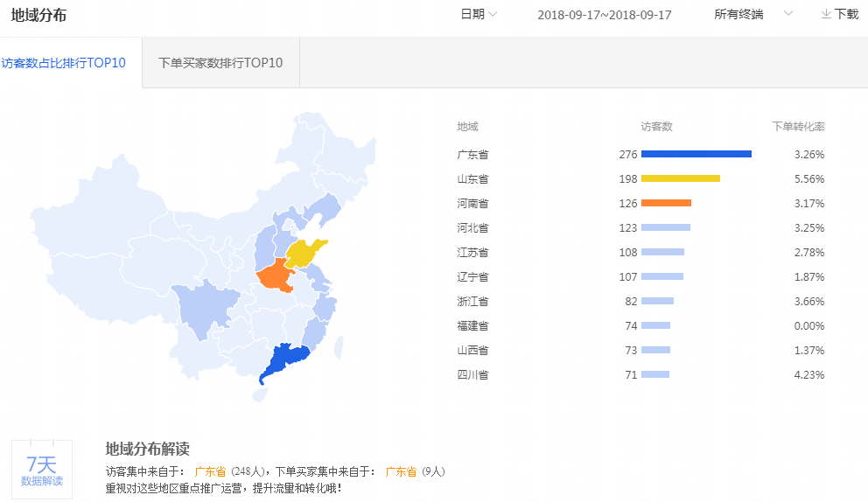Click the 河北省 visitor bar
This screenshot has width=868, height=502.
665,227
